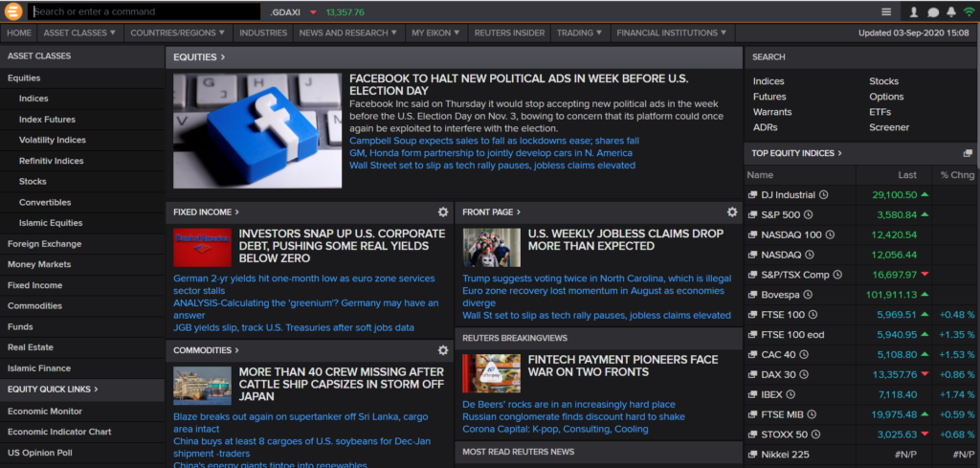Click the pop-out icon beside FTSE 100 eod

coord(752,334)
